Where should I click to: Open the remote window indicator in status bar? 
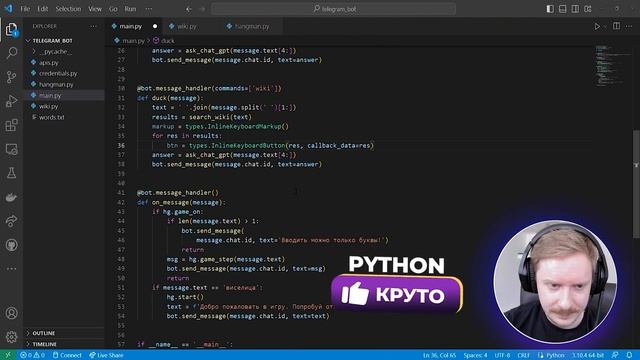(8, 355)
